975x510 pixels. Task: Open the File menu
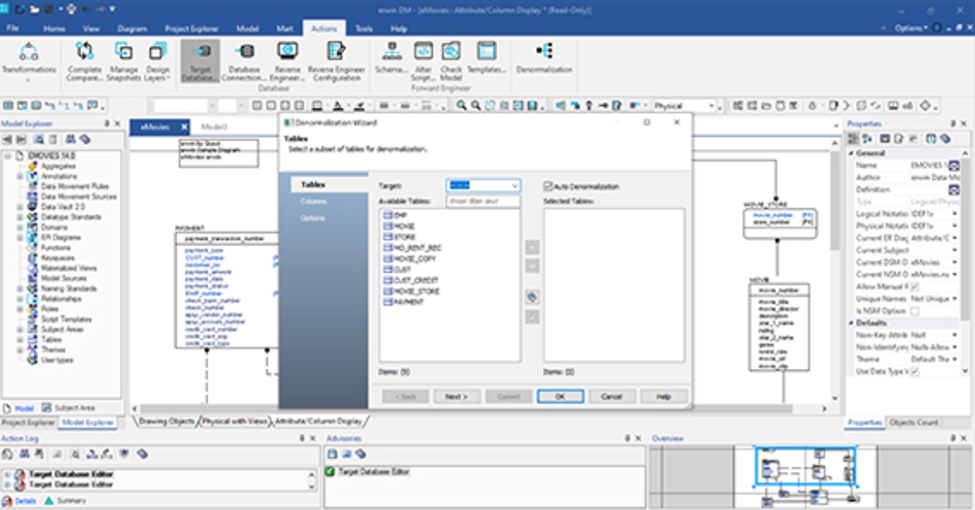tap(13, 29)
